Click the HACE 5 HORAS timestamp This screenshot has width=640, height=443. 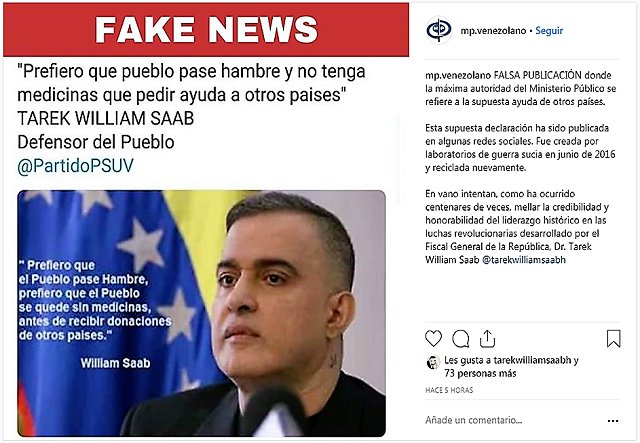(x=449, y=390)
